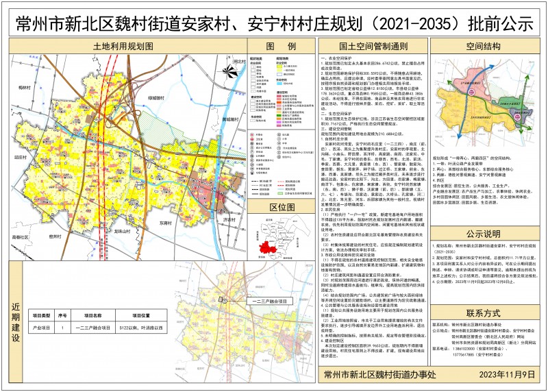548x392 pixels.
Task: Click the red star village committee legend icon
Action: (x=252, y=134)
